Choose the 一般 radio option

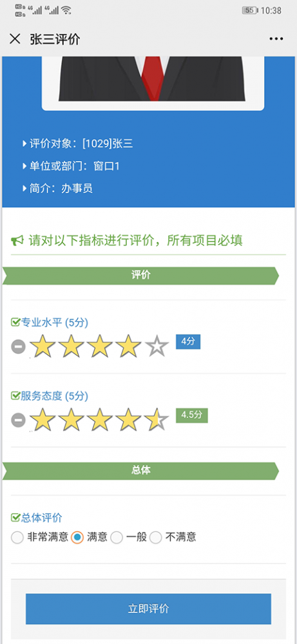[x=117, y=537]
